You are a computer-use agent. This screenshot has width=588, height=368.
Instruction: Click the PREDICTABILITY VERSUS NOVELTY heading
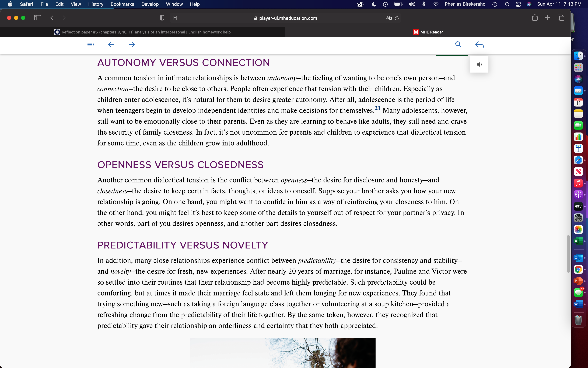(183, 245)
